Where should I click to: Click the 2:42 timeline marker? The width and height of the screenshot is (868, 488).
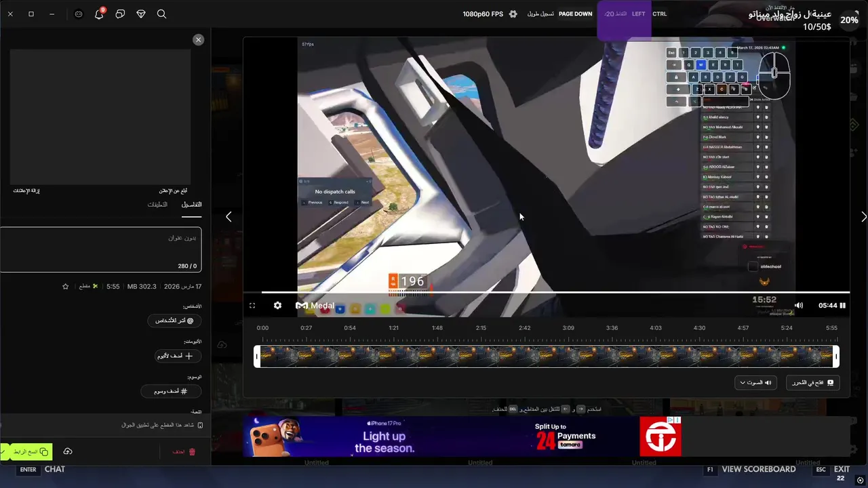click(x=524, y=328)
